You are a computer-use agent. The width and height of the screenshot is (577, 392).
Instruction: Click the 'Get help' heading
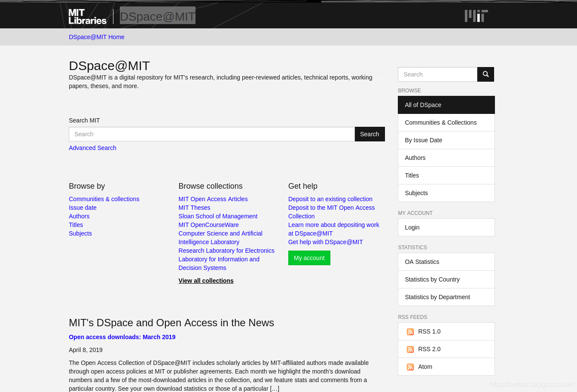coord(303,186)
